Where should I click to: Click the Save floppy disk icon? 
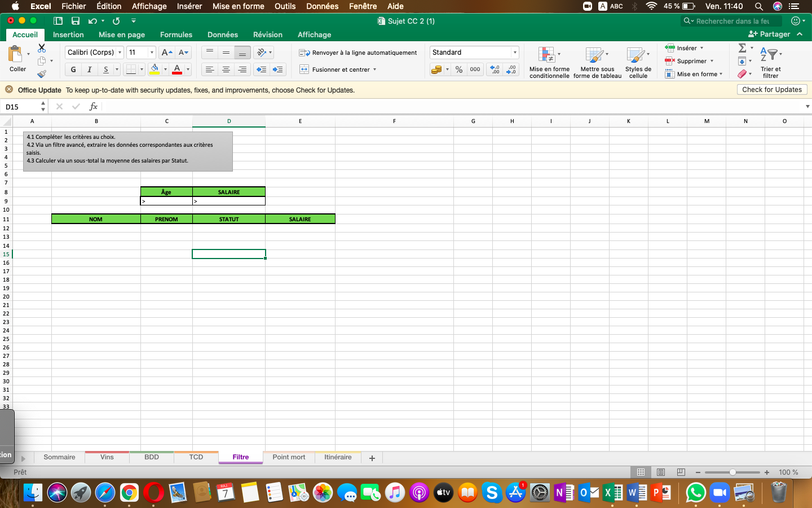[x=76, y=21]
